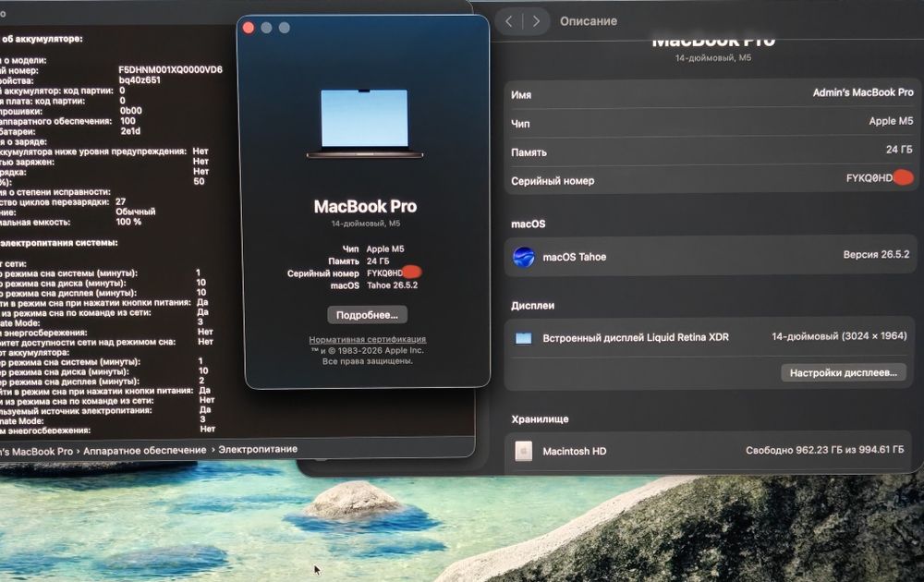Click Свободно 962.23 ГБ из 994.61 ГБ

824,450
